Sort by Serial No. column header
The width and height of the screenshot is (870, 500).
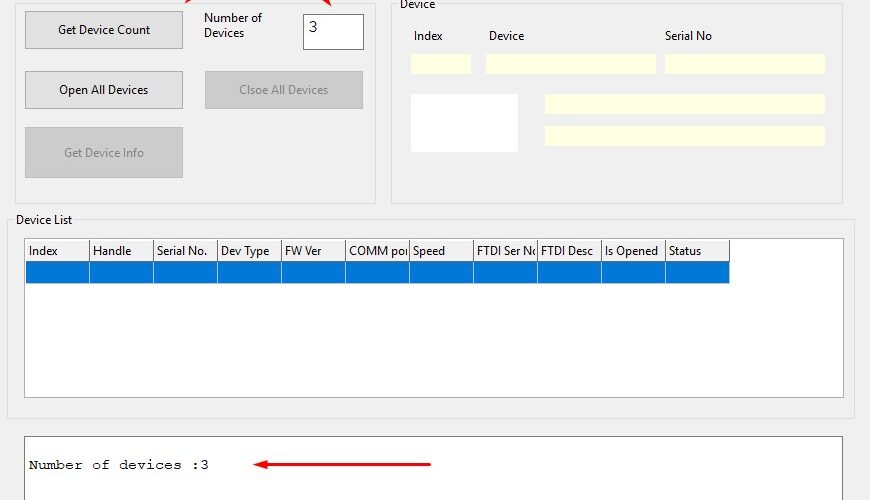click(185, 251)
